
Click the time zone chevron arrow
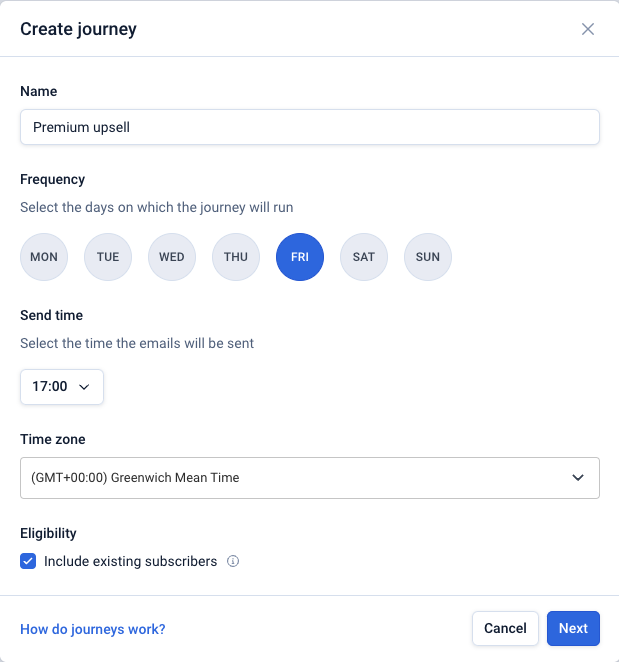578,478
